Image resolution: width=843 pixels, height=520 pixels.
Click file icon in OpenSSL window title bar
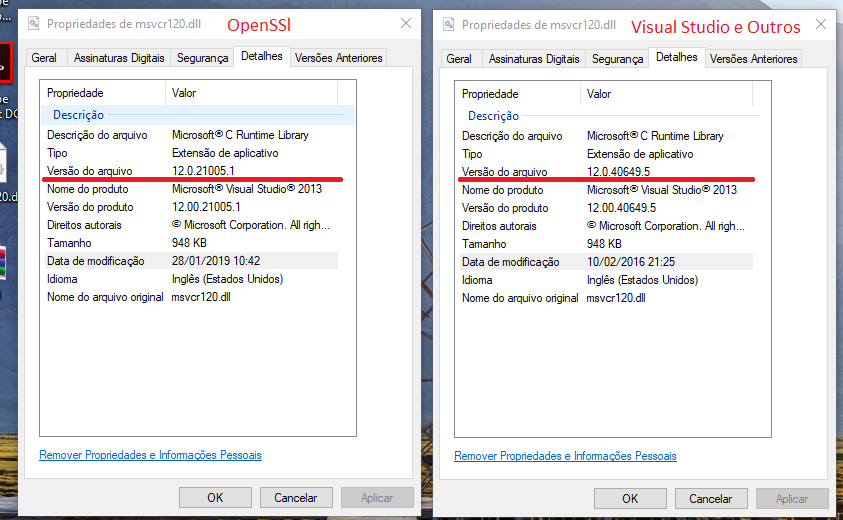click(34, 24)
